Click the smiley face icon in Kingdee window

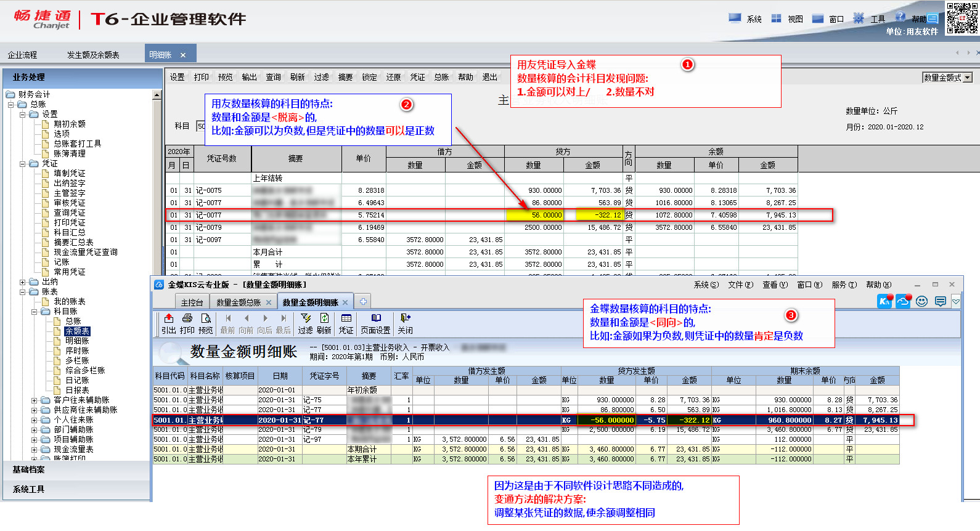[x=921, y=301]
